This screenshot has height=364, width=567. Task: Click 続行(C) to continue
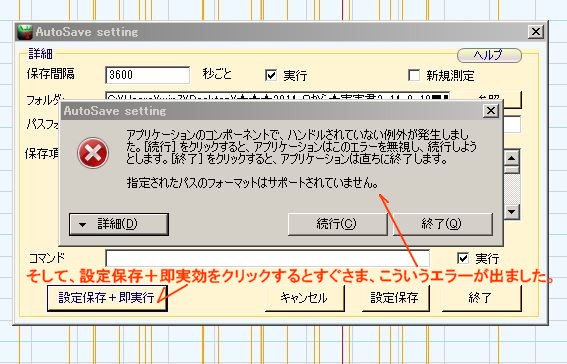(x=337, y=224)
